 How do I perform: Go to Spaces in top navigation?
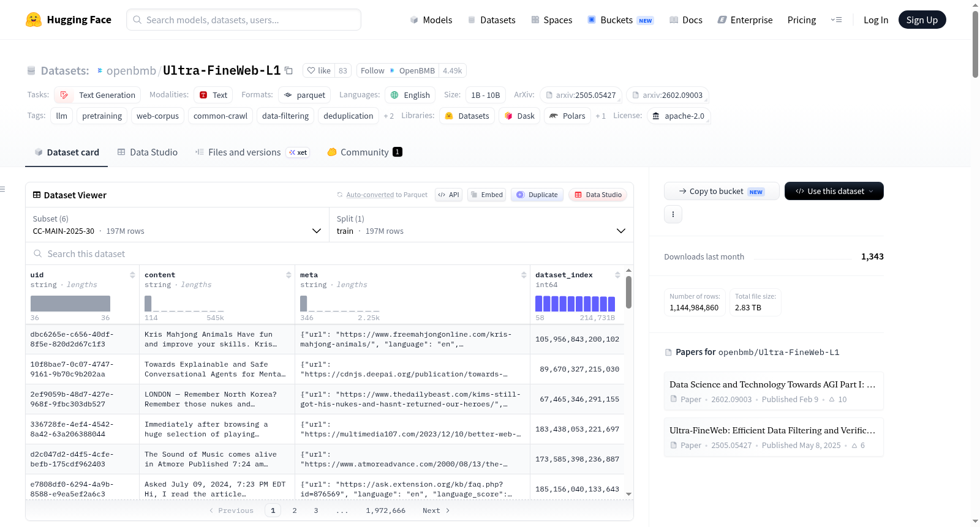click(x=552, y=20)
